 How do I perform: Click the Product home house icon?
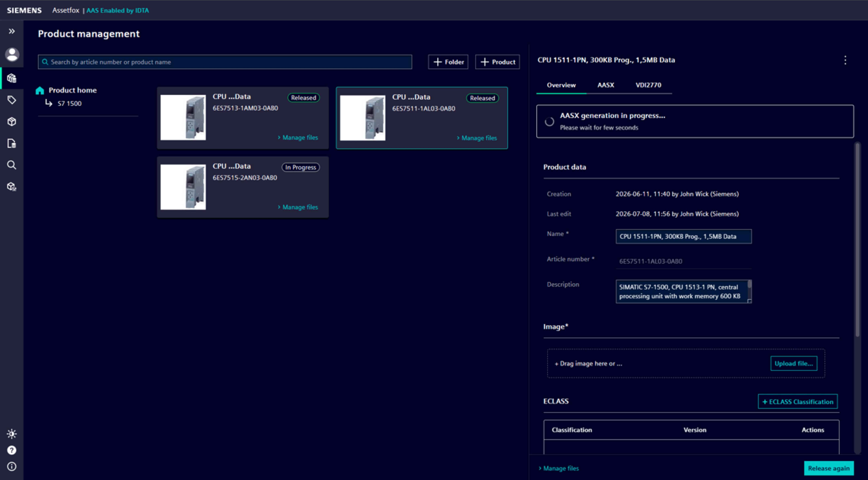[40, 90]
